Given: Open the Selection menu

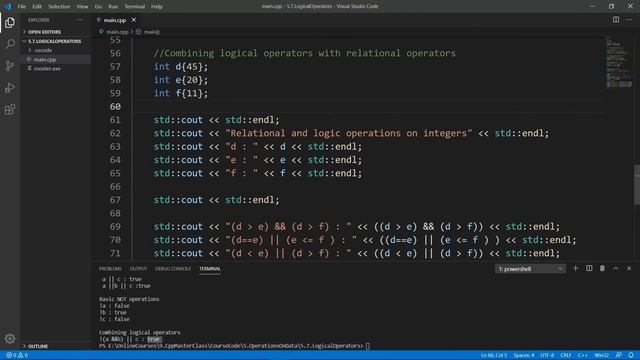Looking at the screenshot, I should [x=59, y=7].
